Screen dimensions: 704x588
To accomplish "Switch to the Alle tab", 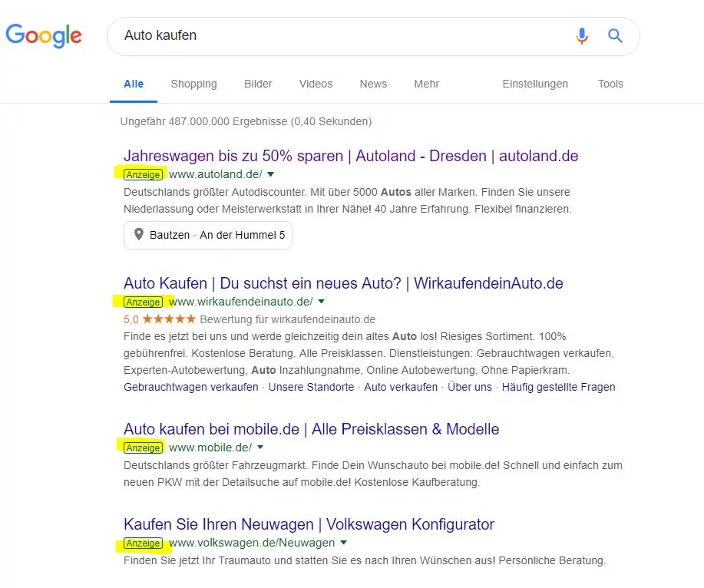I will (x=134, y=84).
